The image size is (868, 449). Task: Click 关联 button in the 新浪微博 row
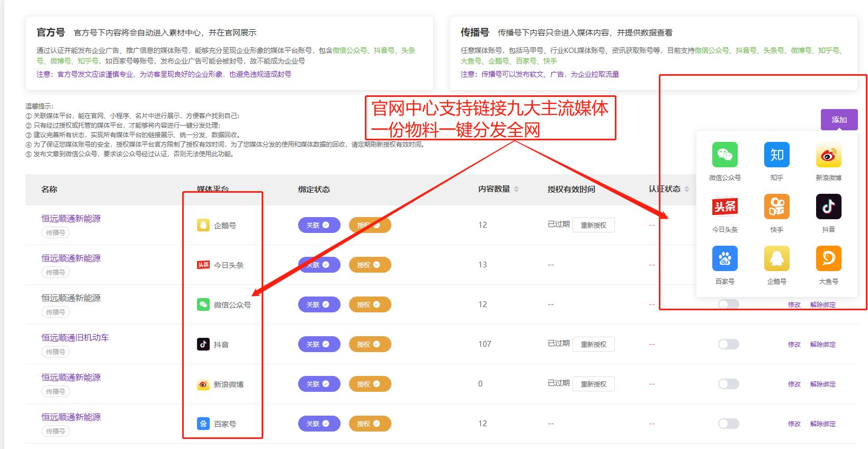pos(319,384)
